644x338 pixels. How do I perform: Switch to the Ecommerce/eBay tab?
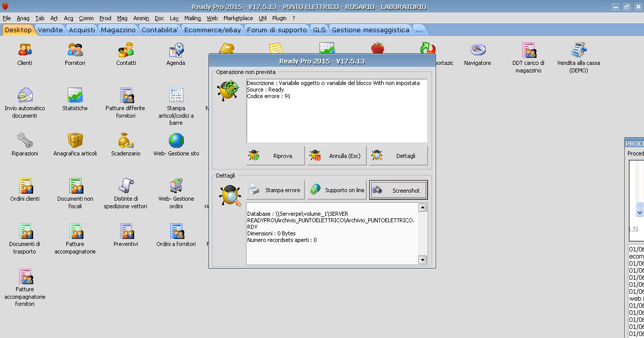(213, 30)
